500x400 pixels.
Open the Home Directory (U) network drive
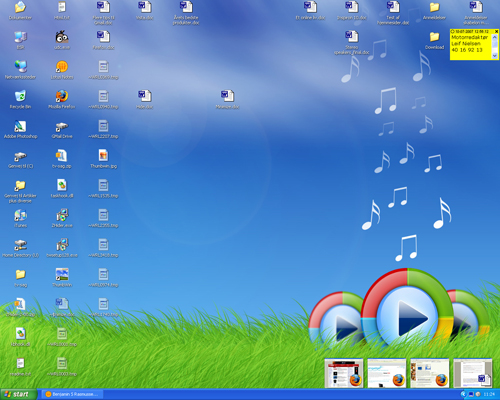(20, 245)
